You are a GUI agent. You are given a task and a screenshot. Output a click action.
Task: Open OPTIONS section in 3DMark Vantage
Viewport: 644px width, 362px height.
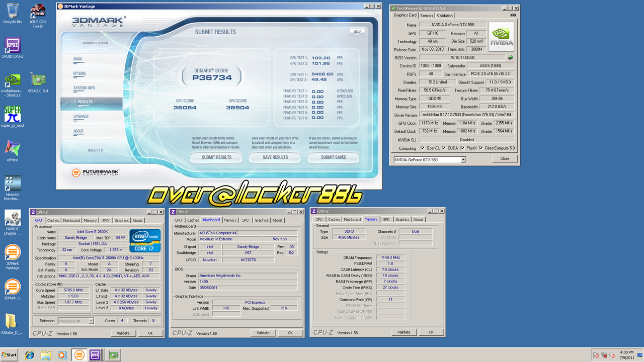point(79,74)
